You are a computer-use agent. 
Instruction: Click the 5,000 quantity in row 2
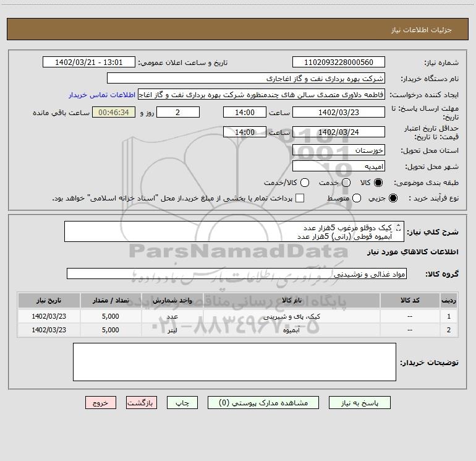pyautogui.click(x=111, y=330)
